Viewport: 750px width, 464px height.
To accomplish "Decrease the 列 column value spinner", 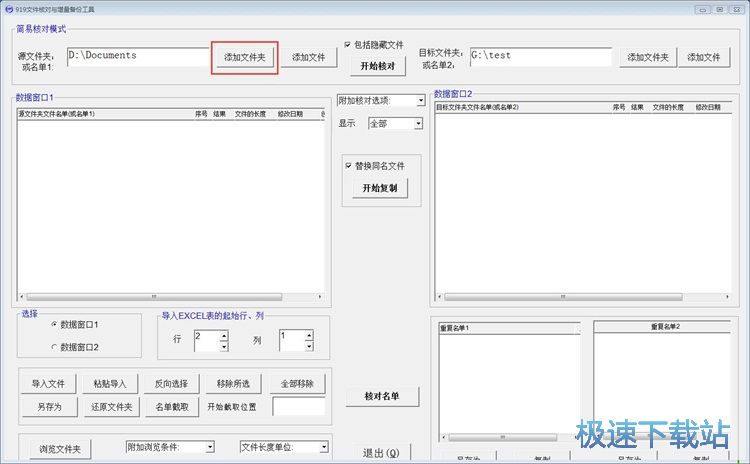I will [x=309, y=346].
